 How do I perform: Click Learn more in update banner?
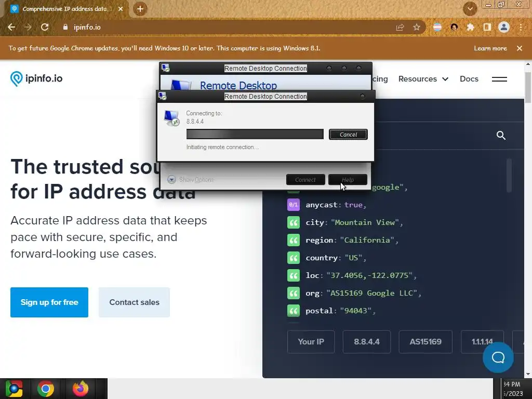pos(490,48)
